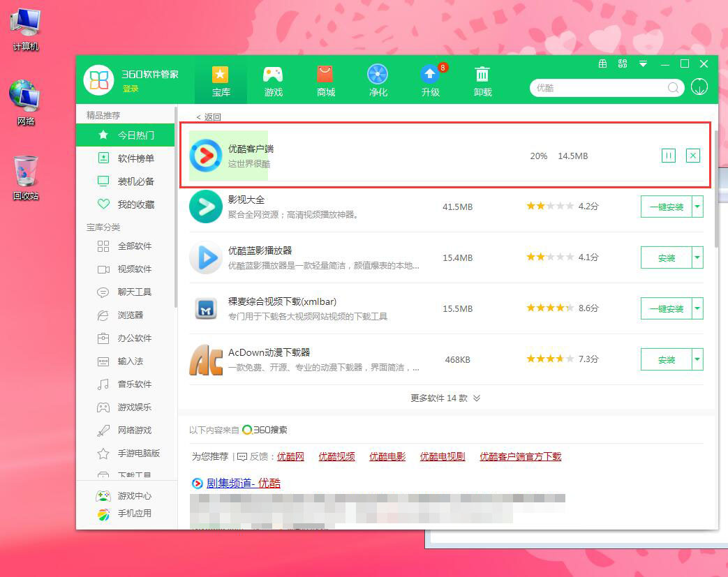Click the 登录 login link

pos(131,89)
